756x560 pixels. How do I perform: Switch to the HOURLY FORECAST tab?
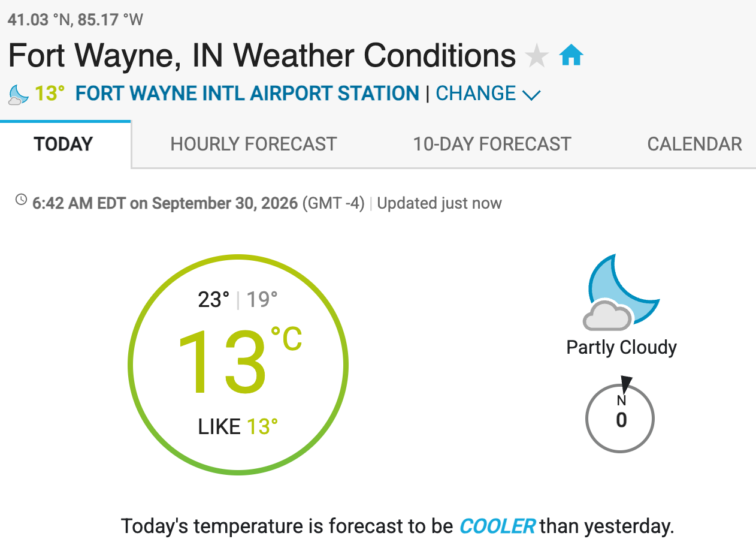(253, 144)
